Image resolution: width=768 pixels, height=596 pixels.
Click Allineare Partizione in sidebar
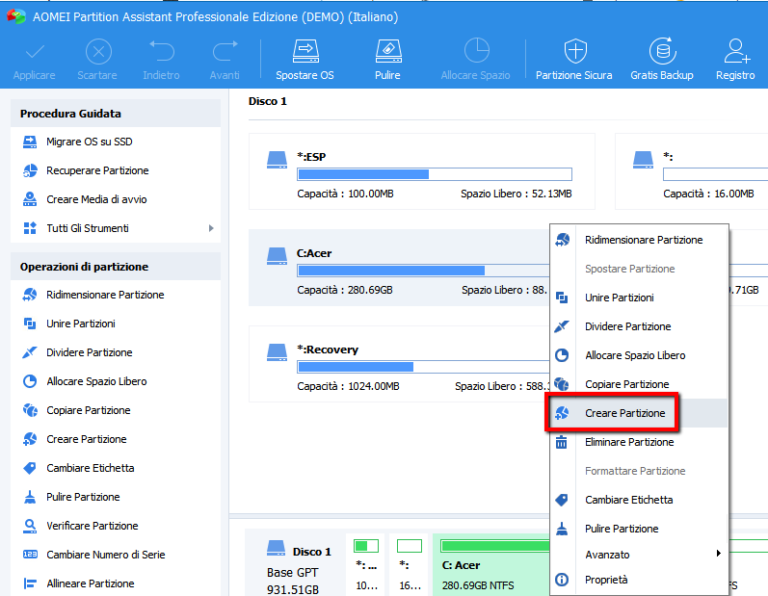(x=90, y=584)
